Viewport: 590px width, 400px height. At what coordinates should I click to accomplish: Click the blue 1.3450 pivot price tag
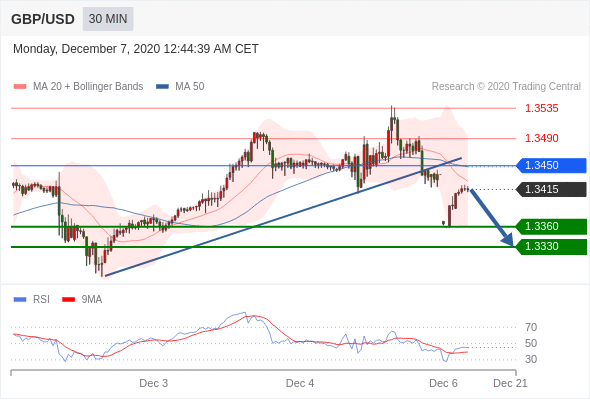pos(551,166)
